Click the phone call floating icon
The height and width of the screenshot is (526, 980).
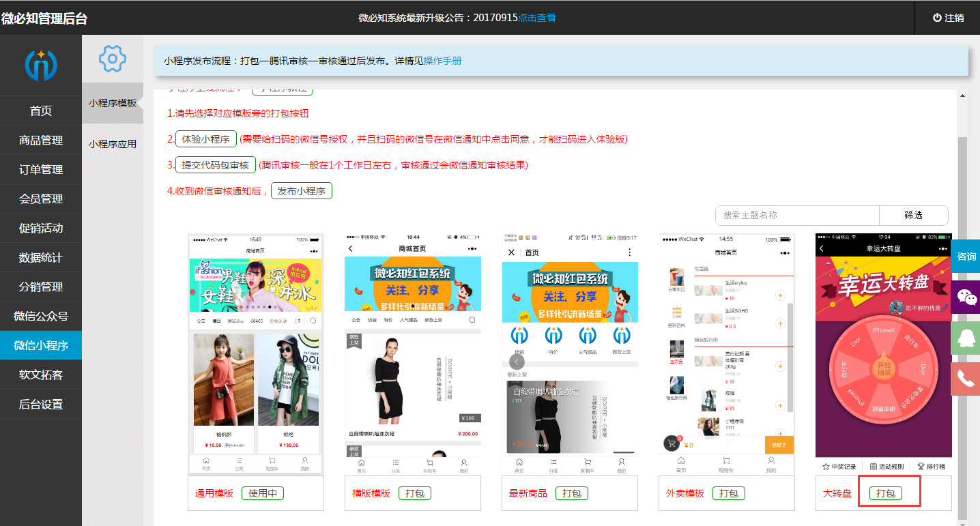tap(966, 379)
